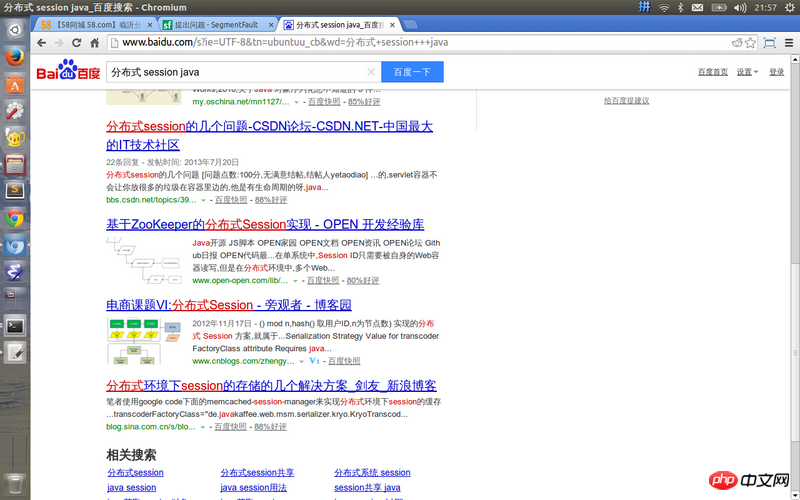This screenshot has width=800, height=500.
Task: Expand arrow next to bbs.csdn.net URL
Action: coord(203,200)
